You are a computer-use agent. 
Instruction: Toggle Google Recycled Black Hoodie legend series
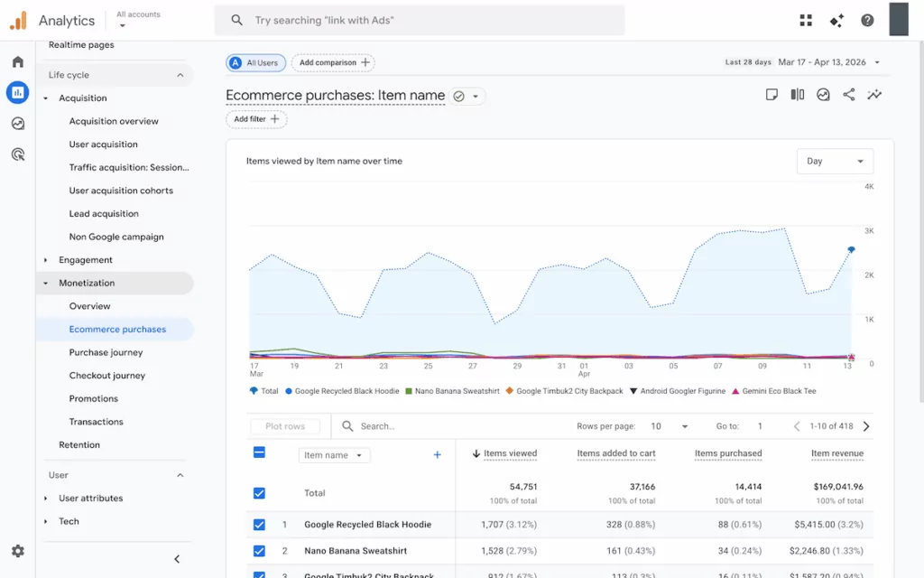click(x=342, y=391)
